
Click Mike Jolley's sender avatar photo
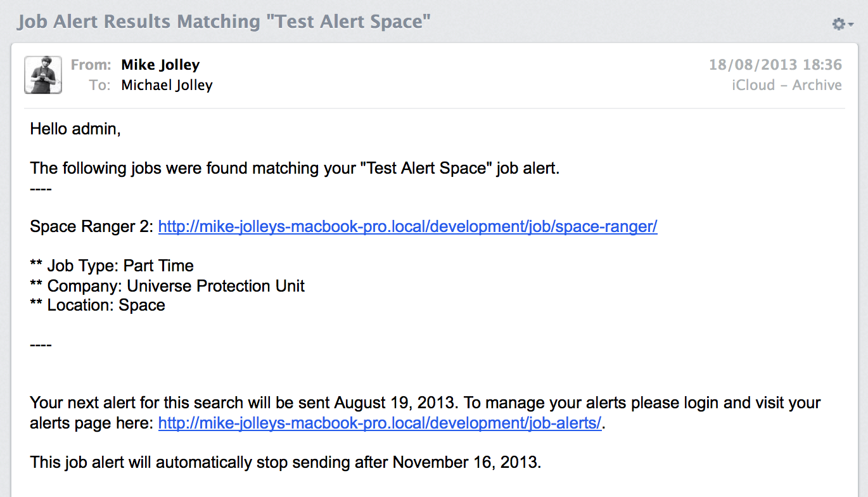click(43, 75)
